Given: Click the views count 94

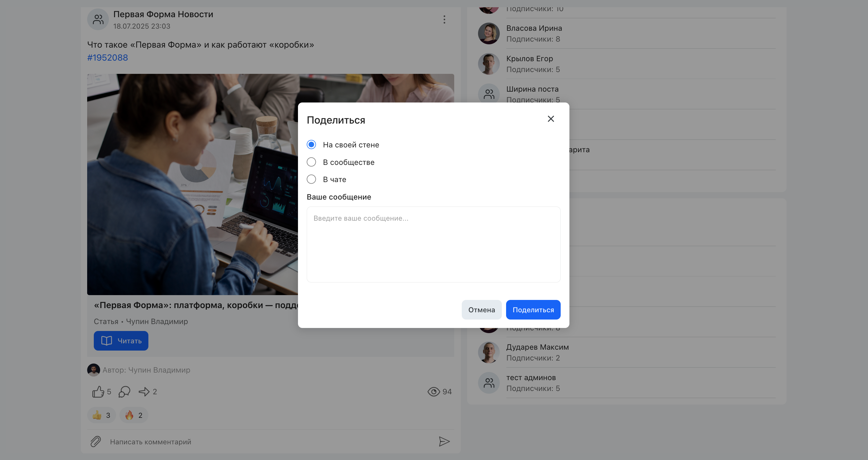Looking at the screenshot, I should 447,391.
